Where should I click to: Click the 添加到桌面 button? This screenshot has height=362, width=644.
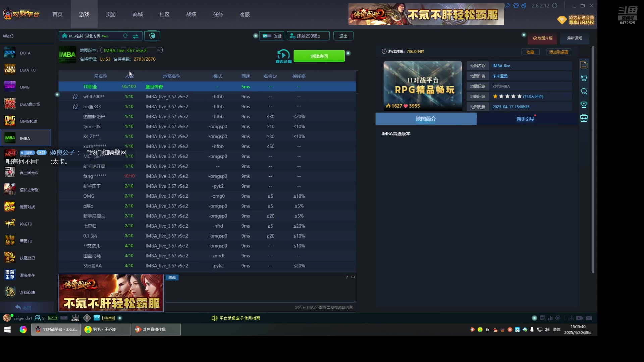tap(559, 52)
